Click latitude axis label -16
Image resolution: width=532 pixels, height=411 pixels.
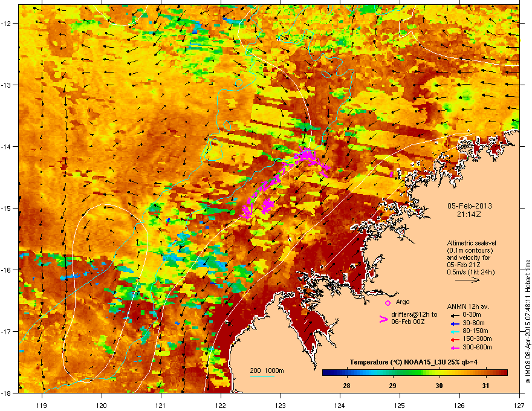tap(7, 270)
